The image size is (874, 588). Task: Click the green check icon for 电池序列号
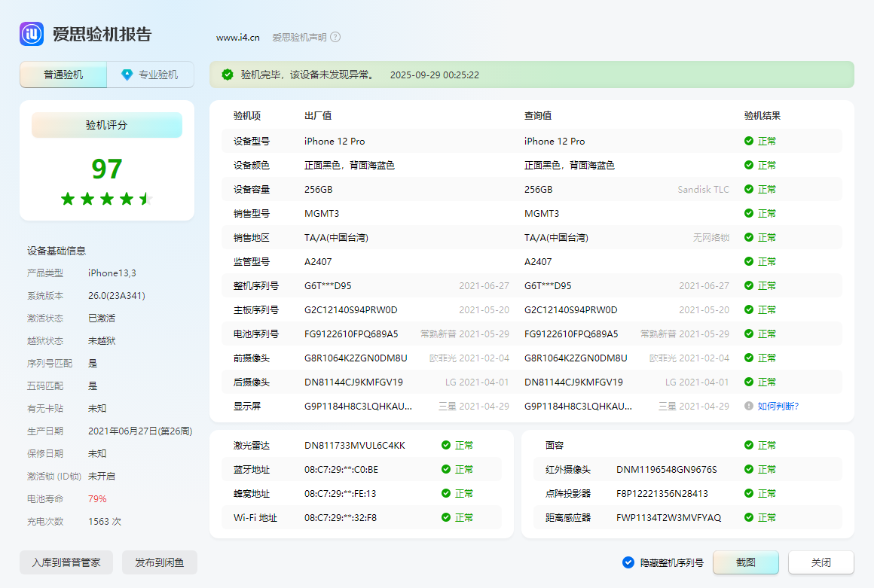click(749, 334)
